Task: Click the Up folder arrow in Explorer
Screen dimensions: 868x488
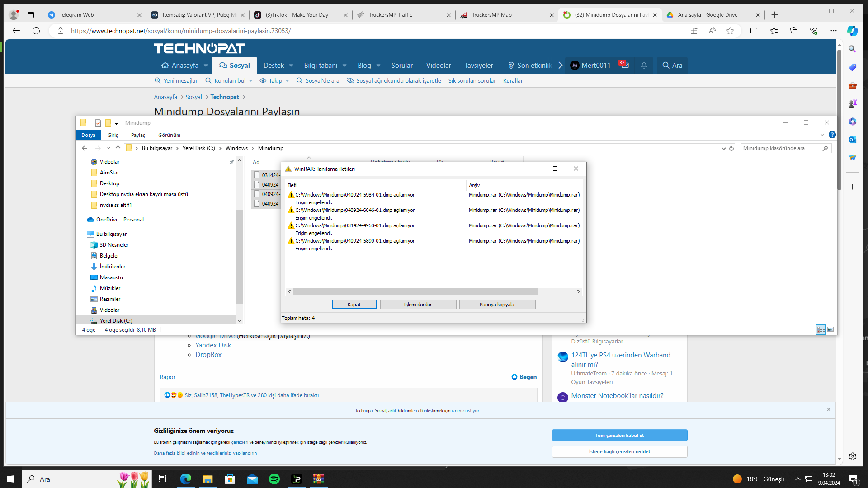Action: [118, 148]
